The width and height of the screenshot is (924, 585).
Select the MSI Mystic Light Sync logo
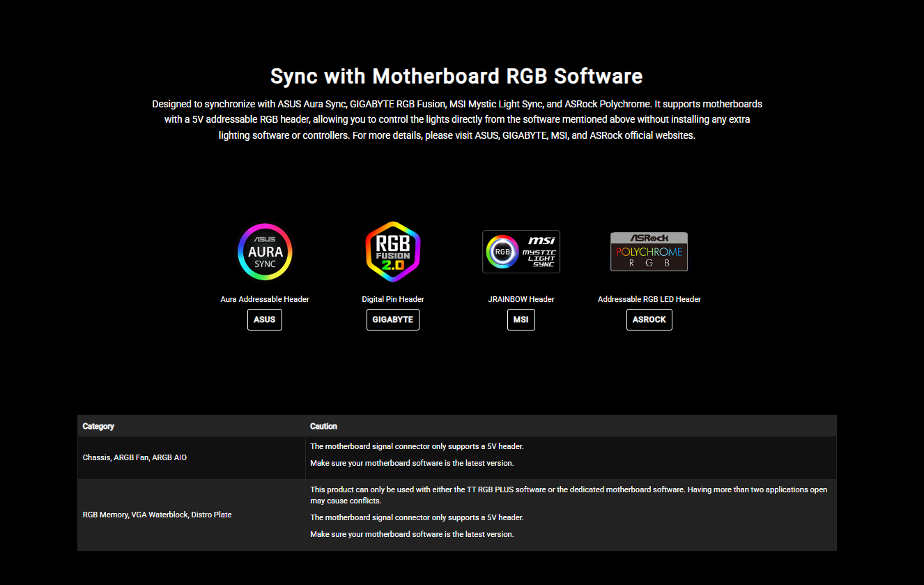pos(521,252)
